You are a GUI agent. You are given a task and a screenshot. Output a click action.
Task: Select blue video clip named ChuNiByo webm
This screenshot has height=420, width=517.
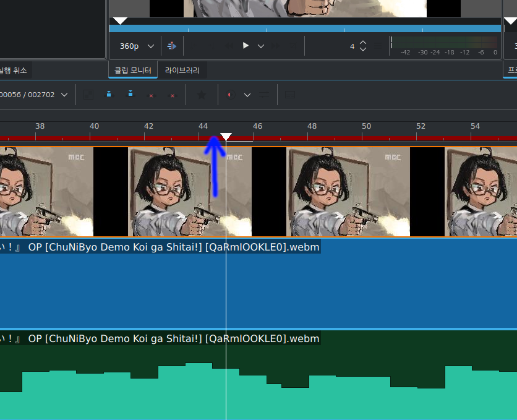tap(258, 283)
